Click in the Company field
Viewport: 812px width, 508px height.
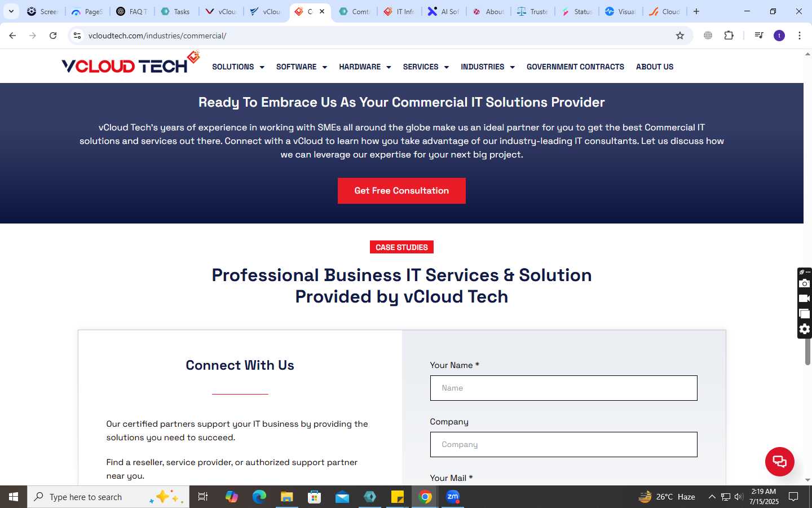click(x=563, y=445)
